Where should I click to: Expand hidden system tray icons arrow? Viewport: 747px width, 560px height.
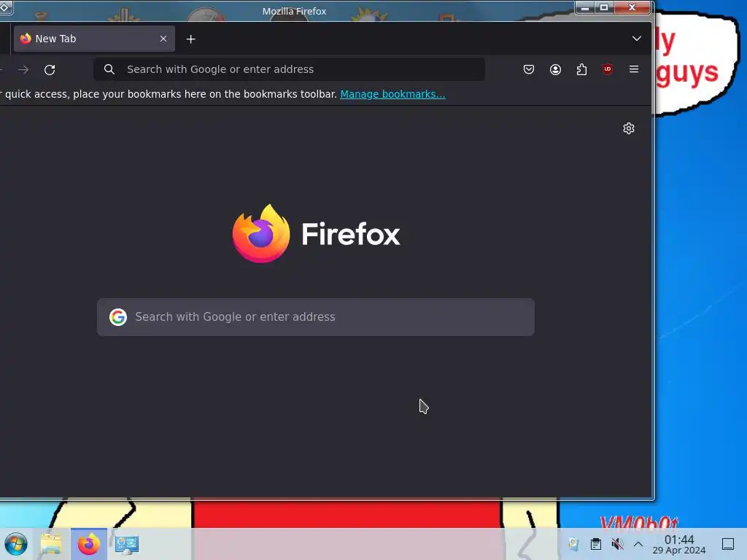click(x=638, y=544)
